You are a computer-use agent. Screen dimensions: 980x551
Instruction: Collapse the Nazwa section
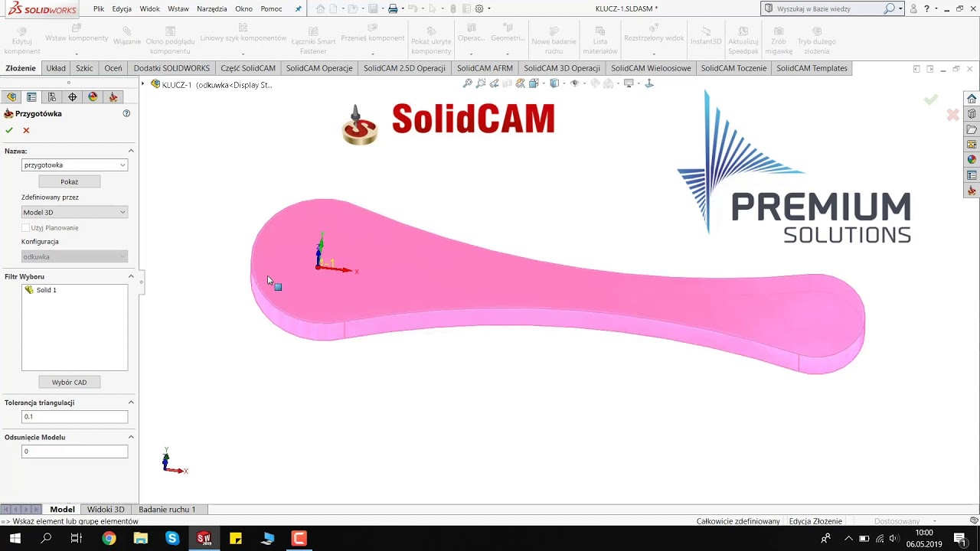click(131, 151)
